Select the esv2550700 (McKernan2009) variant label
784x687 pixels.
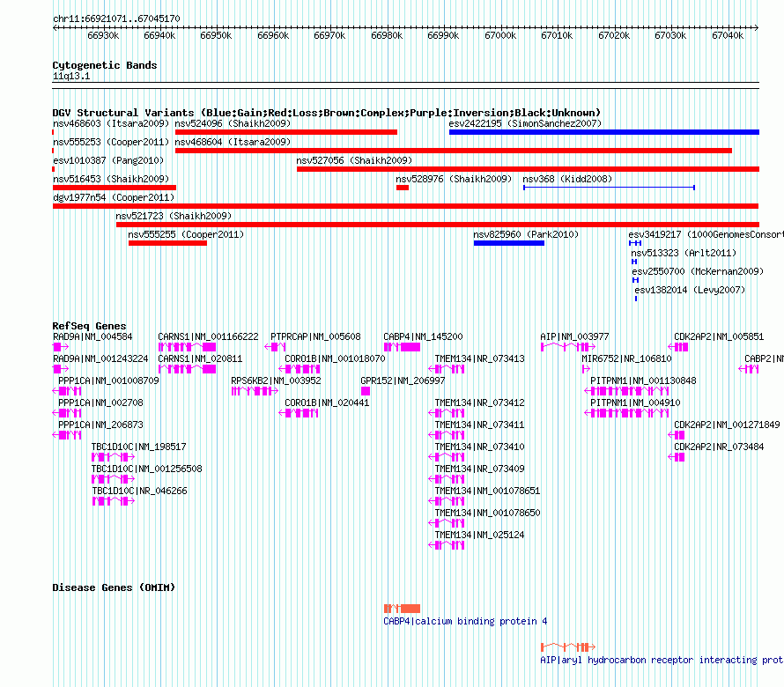(698, 271)
